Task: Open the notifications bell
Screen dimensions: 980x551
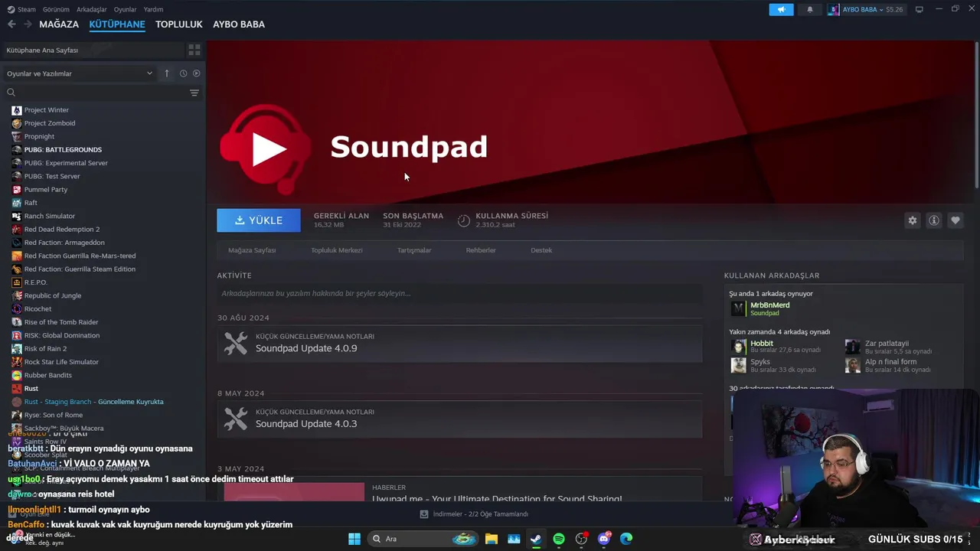Action: point(810,9)
